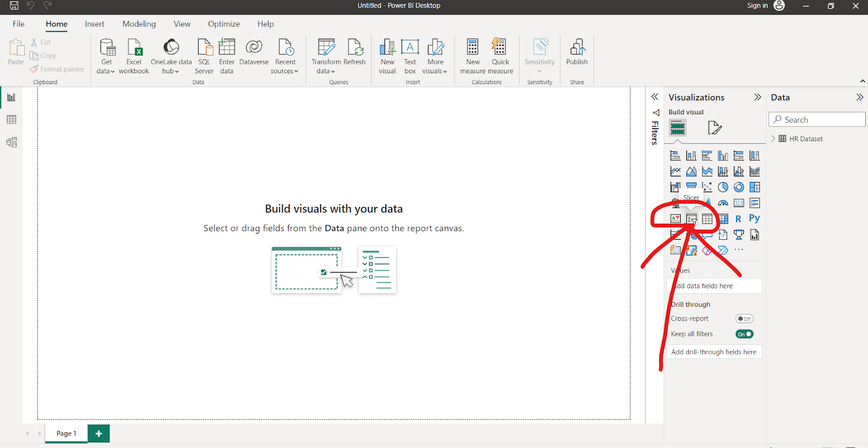Expand the Filters pane

[x=655, y=97]
